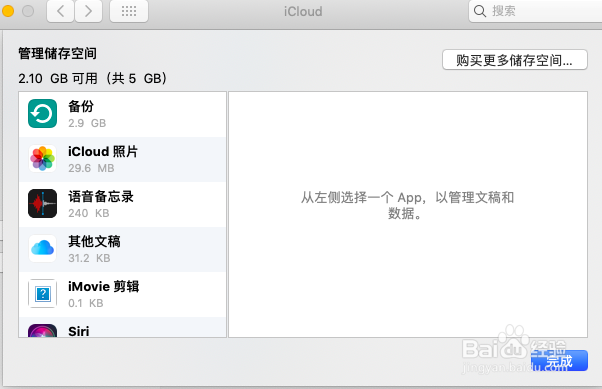Select the Siri icon
This screenshot has width=602, height=389.
[x=42, y=331]
